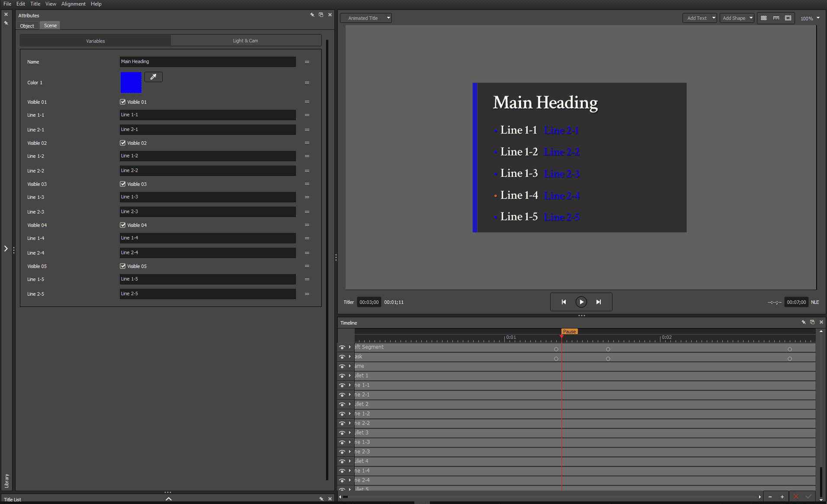Open the options handle for Color 1 variable

click(x=307, y=83)
